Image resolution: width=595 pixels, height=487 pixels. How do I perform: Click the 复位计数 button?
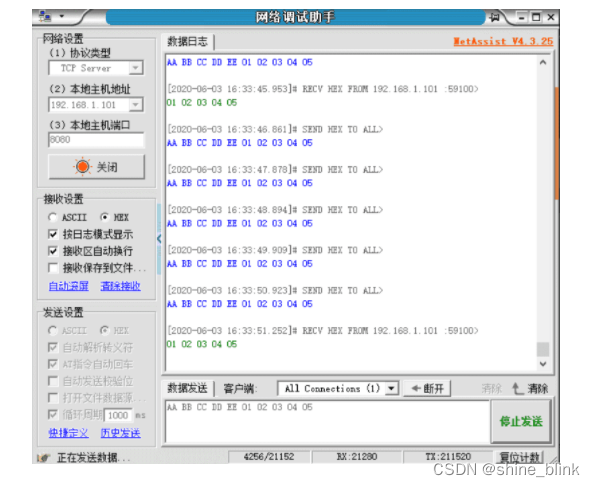tap(520, 457)
